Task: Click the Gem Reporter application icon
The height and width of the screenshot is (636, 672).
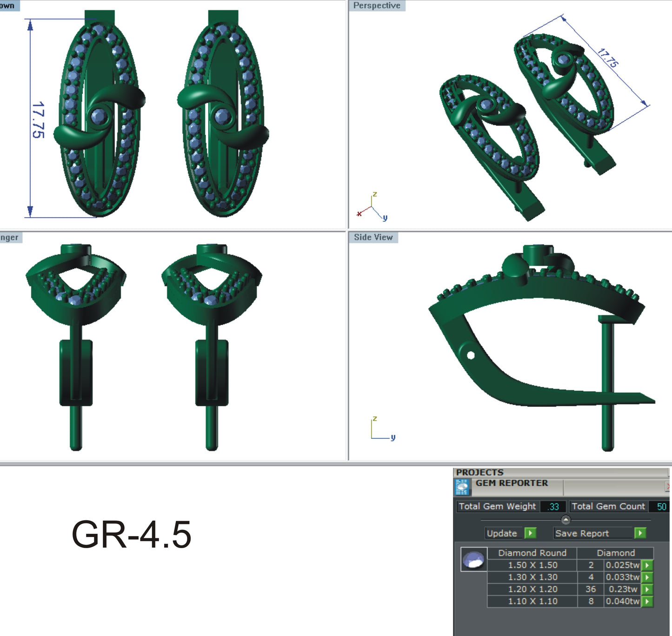Action: (462, 486)
